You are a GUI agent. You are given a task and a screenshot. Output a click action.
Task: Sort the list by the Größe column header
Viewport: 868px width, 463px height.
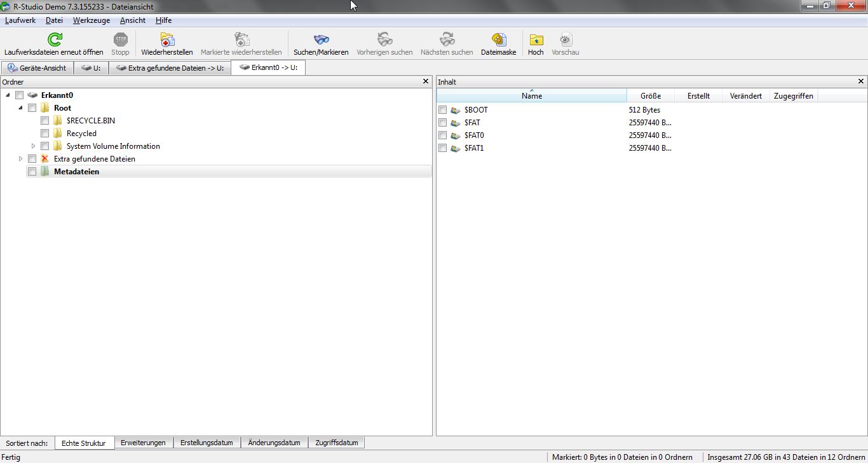tap(651, 96)
